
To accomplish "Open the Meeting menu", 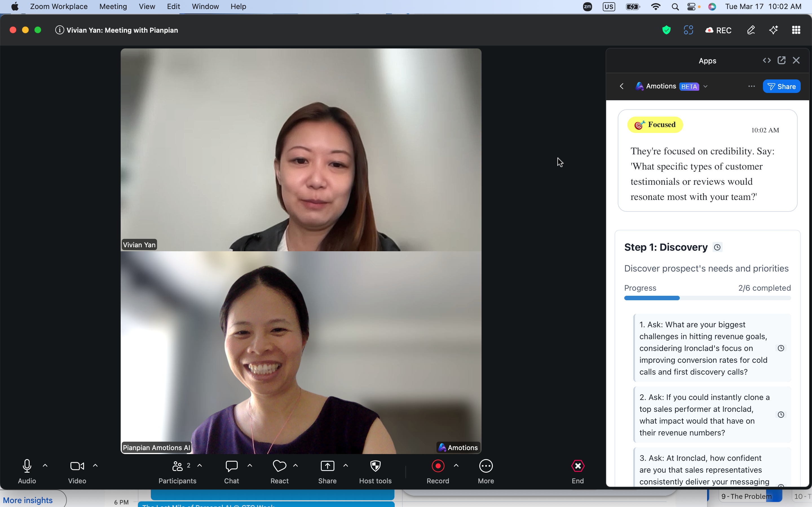I will point(113,6).
